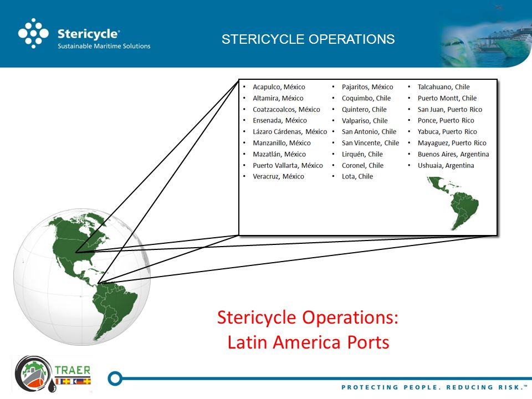The width and height of the screenshot is (532, 399).
Task: Select Yabuca, Puerto Rico entry
Action: click(x=447, y=132)
